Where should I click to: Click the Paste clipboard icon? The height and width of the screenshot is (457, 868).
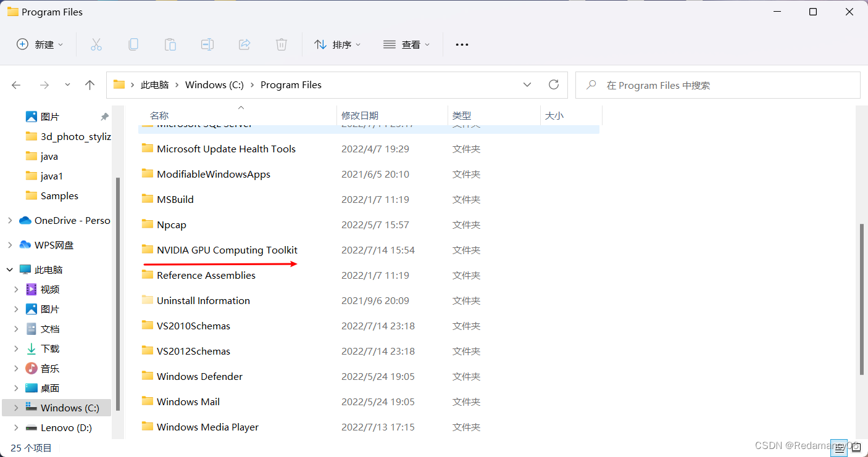tap(170, 44)
